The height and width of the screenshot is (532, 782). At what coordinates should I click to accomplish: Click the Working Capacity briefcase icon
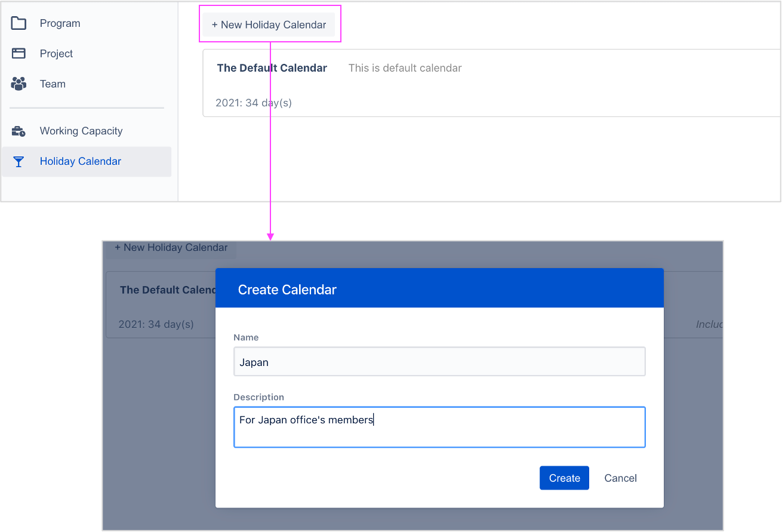coord(19,131)
